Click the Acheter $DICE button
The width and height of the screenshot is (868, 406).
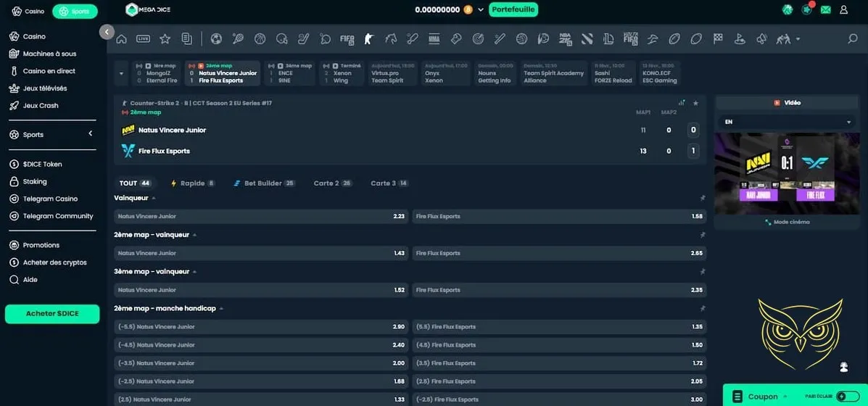click(52, 314)
